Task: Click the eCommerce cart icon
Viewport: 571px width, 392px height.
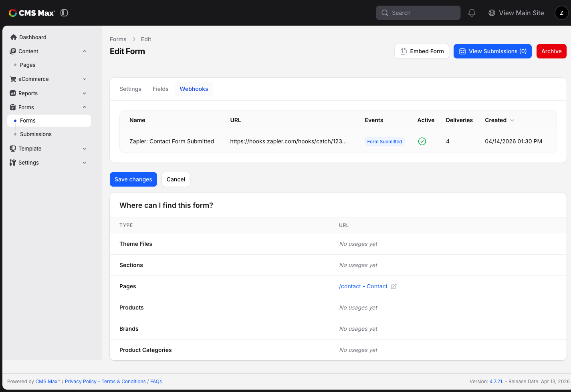Action: (13, 79)
